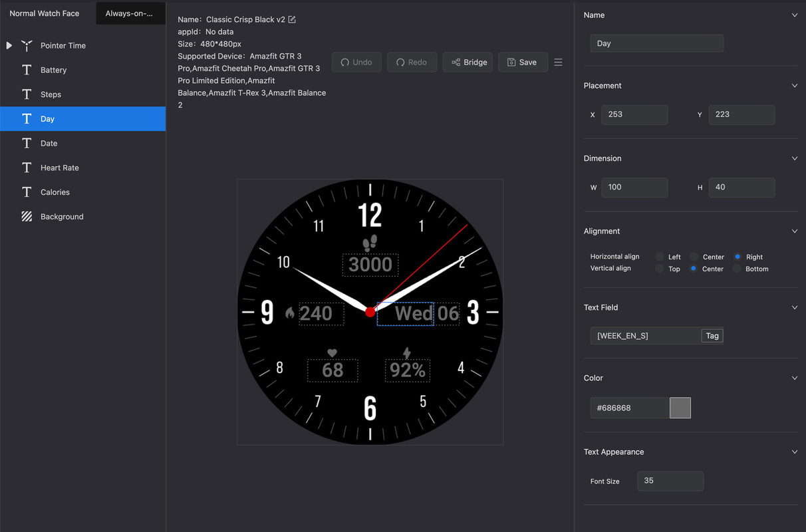Select the Battery layer
Screen dimensions: 806x532
click(x=82, y=70)
